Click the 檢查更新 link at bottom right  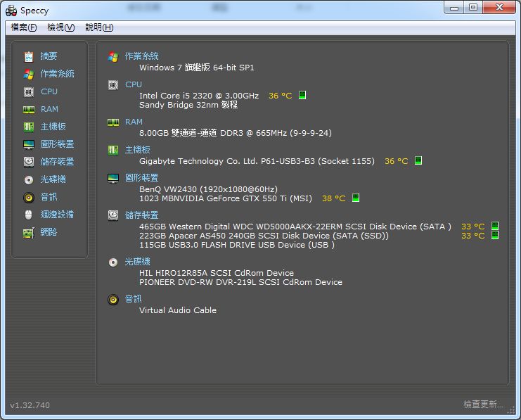(x=483, y=405)
